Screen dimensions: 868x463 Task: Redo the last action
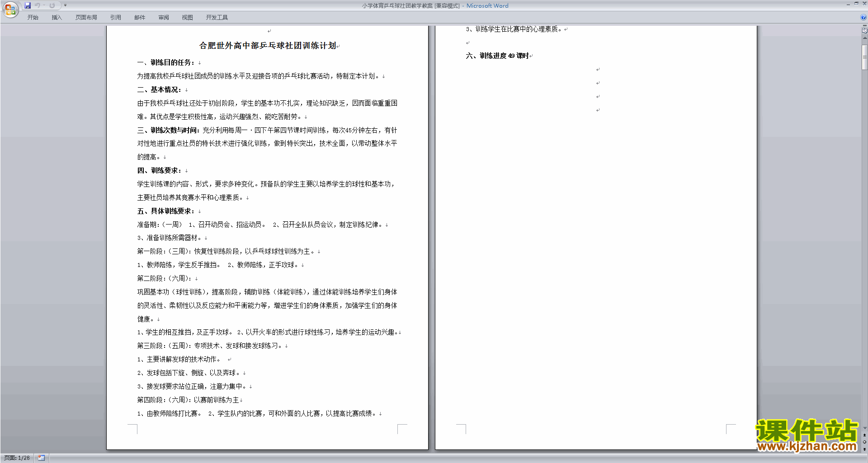click(x=52, y=5)
